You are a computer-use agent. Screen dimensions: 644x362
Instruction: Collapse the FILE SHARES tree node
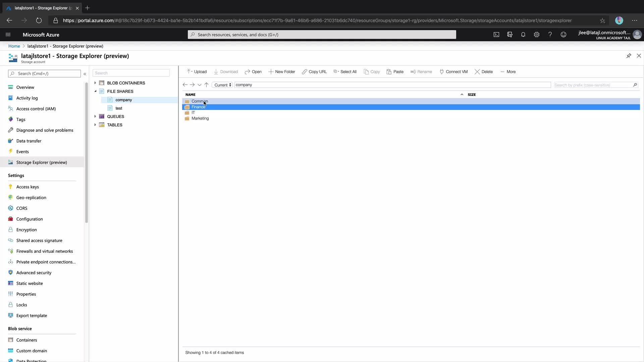95,91
